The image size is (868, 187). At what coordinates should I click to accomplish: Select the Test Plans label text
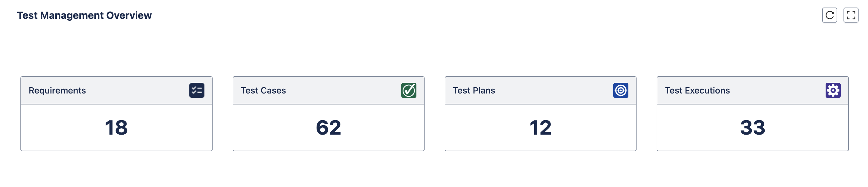coord(474,90)
